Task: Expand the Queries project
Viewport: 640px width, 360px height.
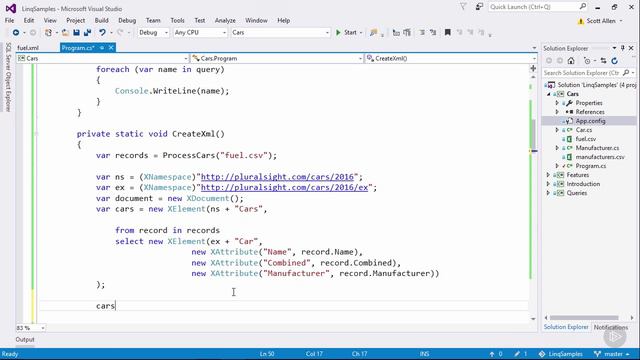Action: tap(549, 193)
